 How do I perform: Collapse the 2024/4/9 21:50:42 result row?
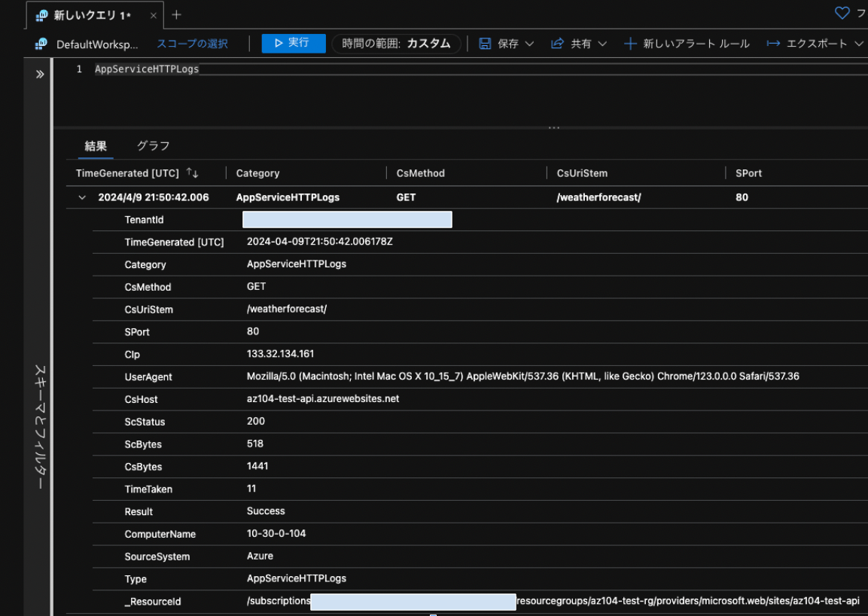[x=81, y=197]
